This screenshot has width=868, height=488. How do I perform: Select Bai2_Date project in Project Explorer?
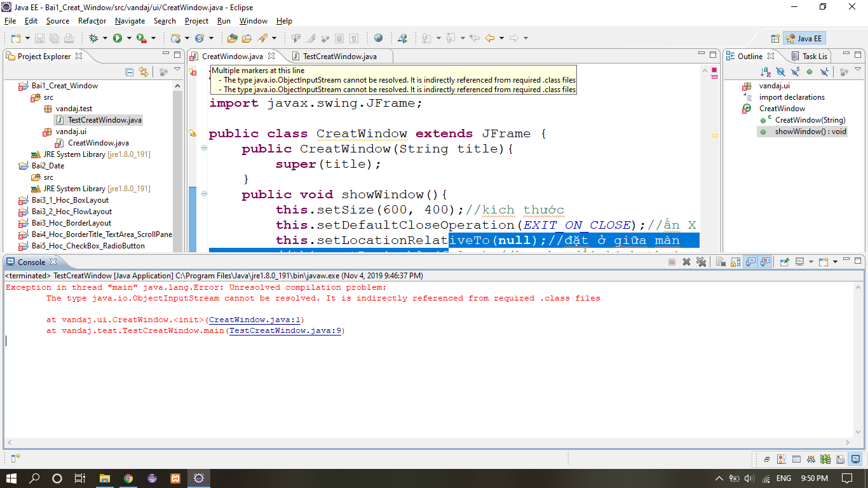48,166
